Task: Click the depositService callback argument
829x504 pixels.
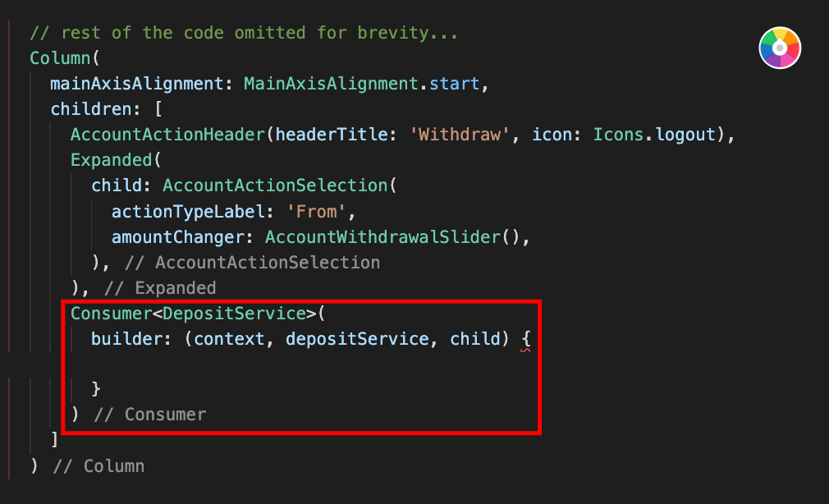Action: (357, 339)
